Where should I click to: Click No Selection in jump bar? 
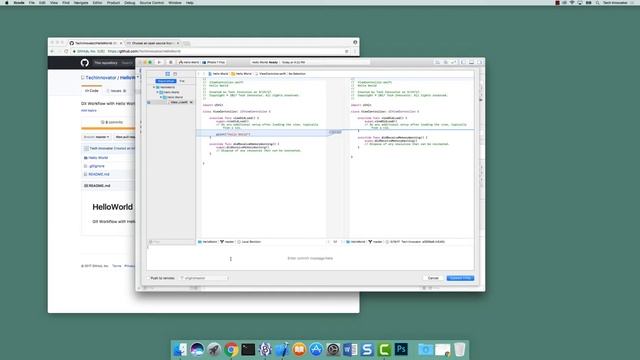click(x=297, y=74)
